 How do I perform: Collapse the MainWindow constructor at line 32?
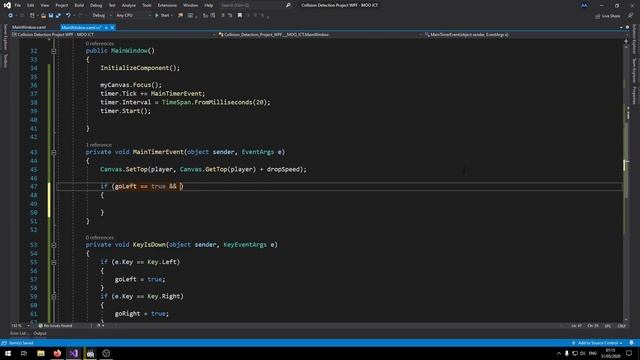click(x=53, y=51)
